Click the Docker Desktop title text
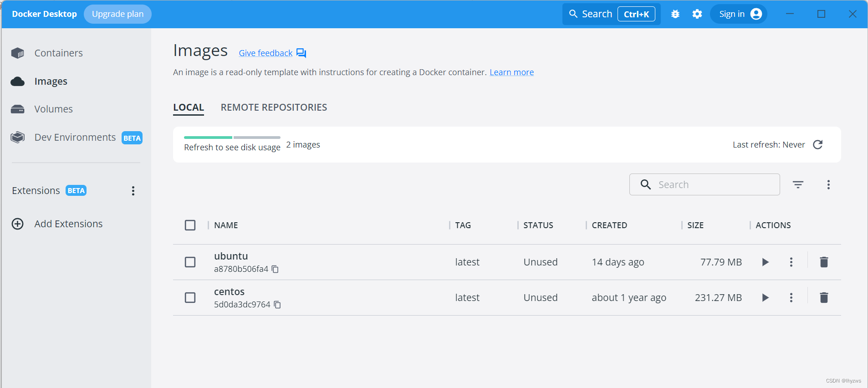The width and height of the screenshot is (868, 388). coord(44,14)
